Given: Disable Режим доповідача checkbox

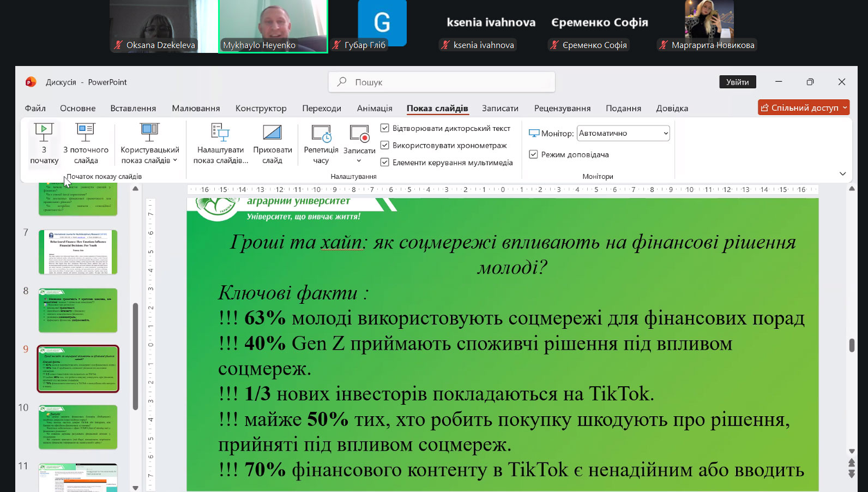Looking at the screenshot, I should pos(533,154).
